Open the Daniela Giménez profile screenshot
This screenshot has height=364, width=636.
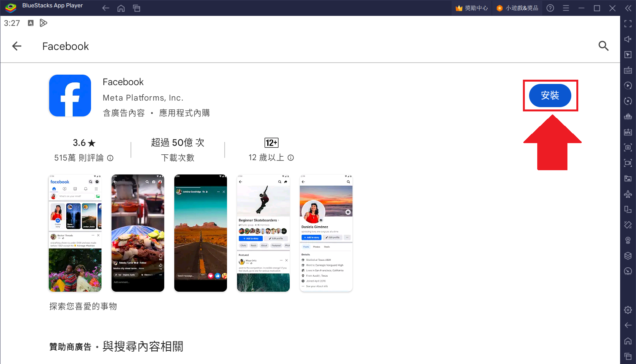[326, 233]
